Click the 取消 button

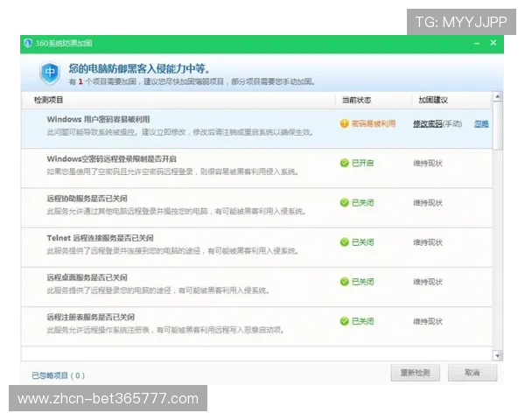[472, 373]
